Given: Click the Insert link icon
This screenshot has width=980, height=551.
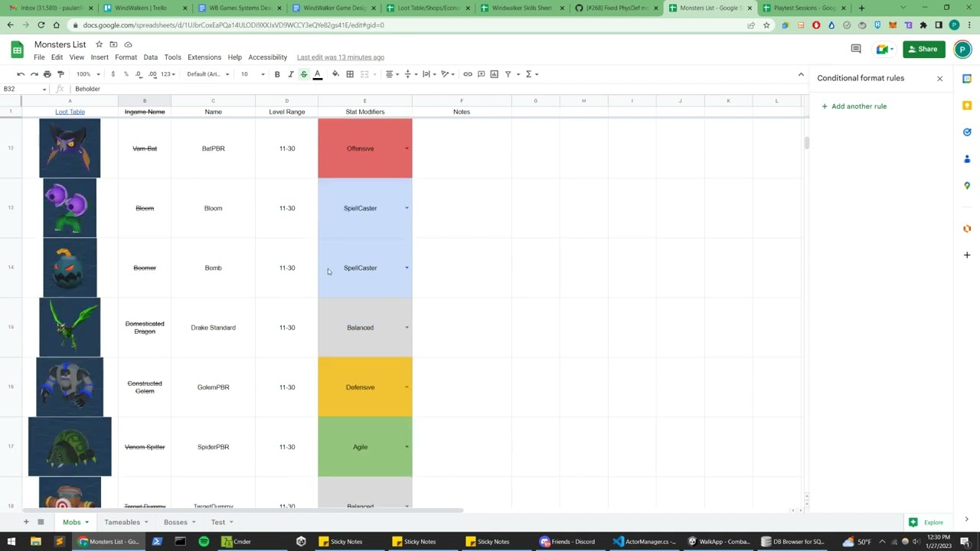Looking at the screenshot, I should pos(468,74).
